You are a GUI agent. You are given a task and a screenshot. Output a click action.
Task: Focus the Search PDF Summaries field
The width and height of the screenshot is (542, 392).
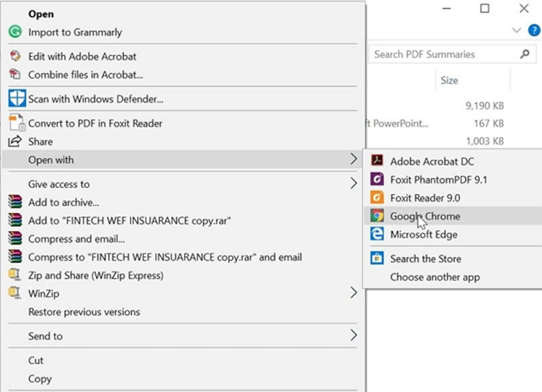click(x=442, y=54)
